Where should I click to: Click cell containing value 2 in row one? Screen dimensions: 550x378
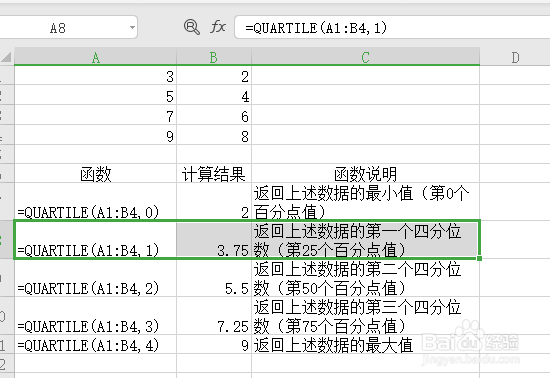tap(214, 75)
